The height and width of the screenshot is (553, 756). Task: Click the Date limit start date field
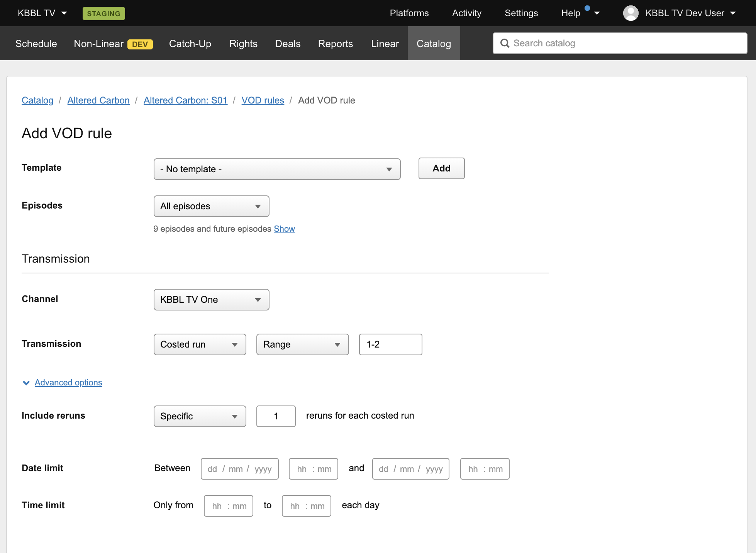tap(239, 469)
